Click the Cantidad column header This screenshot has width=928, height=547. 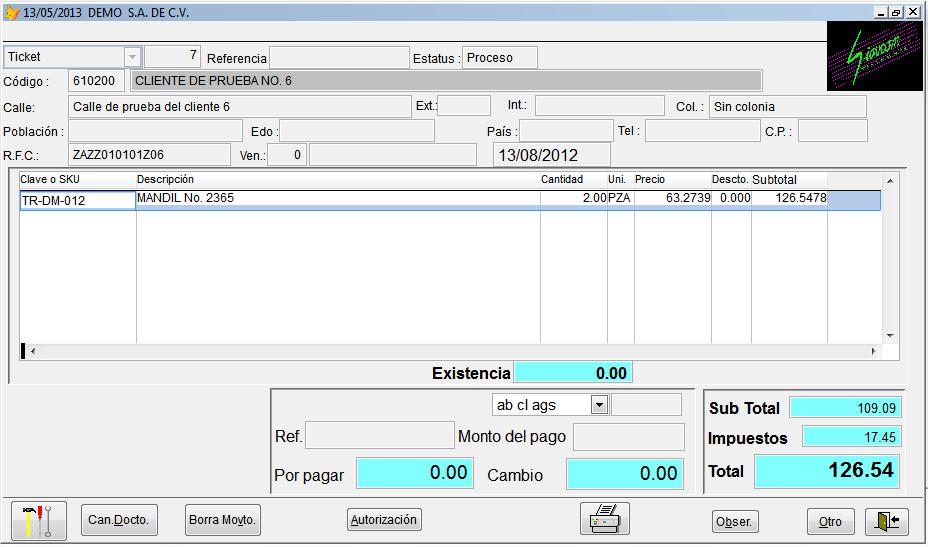pyautogui.click(x=573, y=179)
